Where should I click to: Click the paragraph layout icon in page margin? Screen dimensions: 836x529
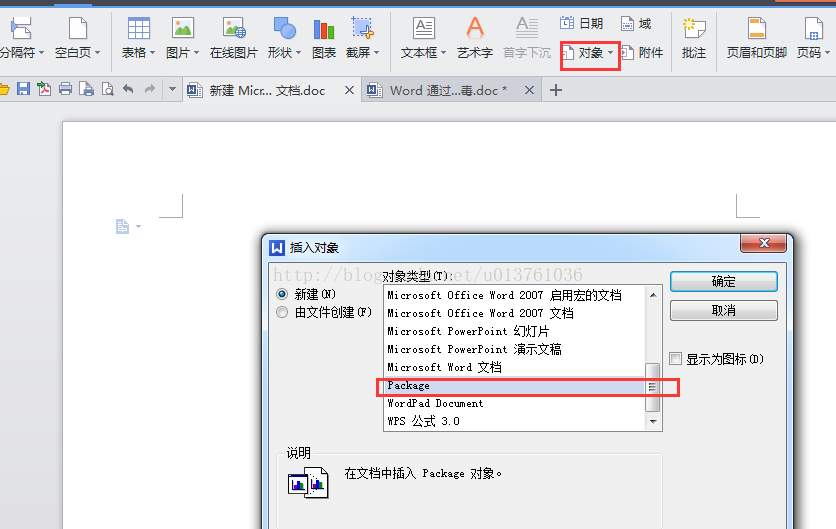point(122,227)
